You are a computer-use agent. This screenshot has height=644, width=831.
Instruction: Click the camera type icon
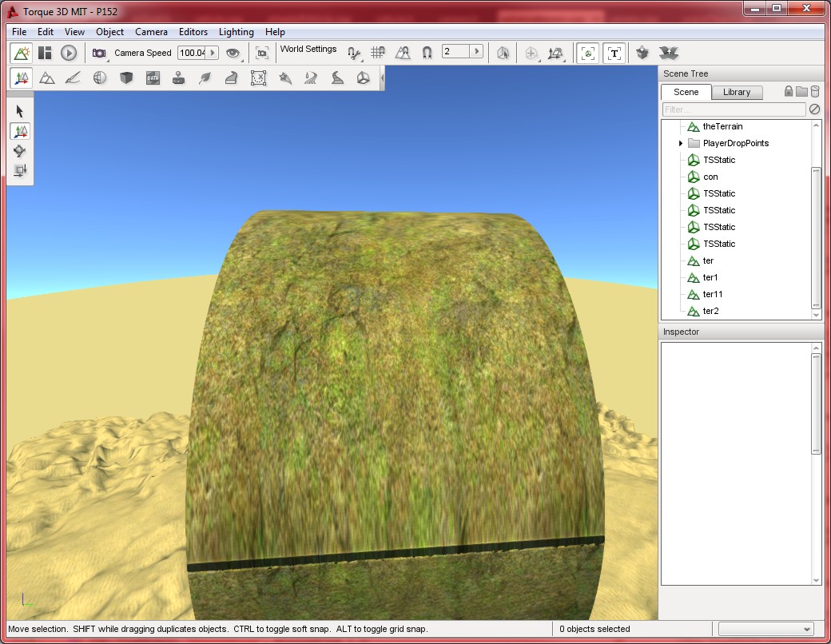[99, 53]
